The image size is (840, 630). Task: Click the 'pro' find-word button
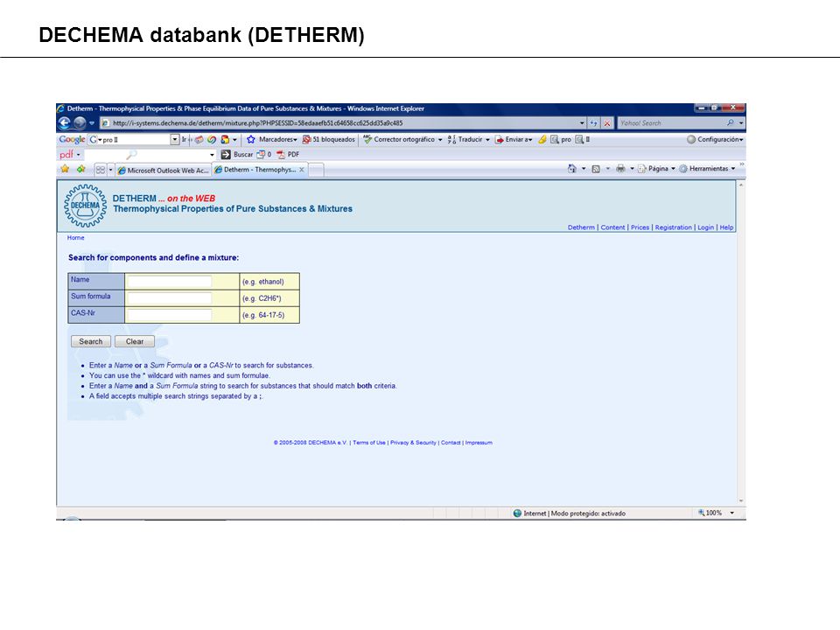click(x=561, y=139)
